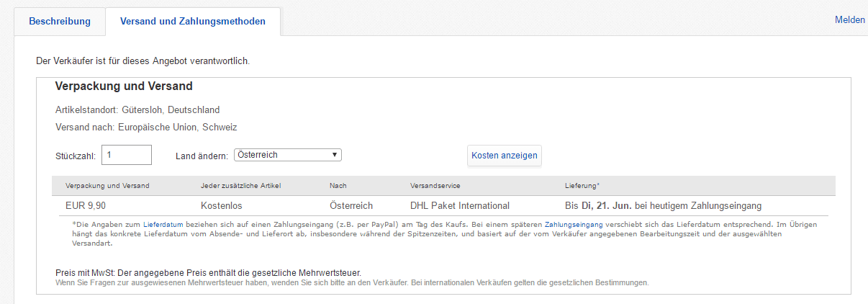
Task: Click the bold Verpackung und Versand heading
Action: pyautogui.click(x=124, y=86)
